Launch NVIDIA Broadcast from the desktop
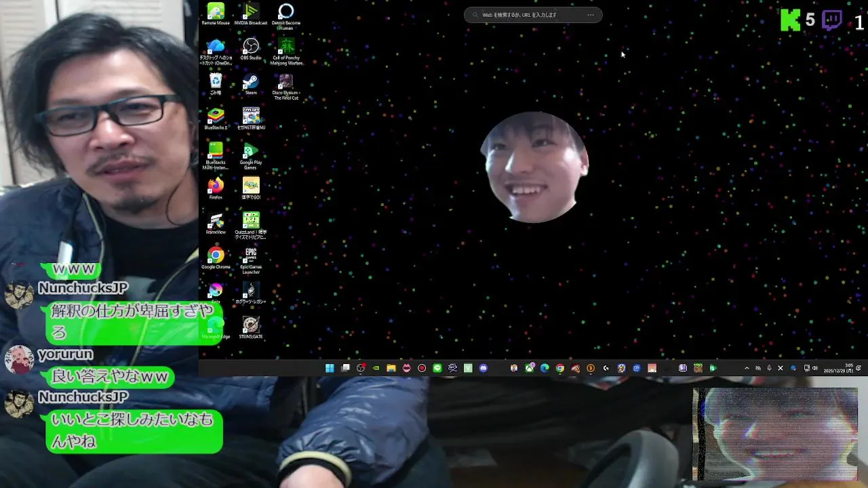Viewport: 868px width, 488px height. 251,14
